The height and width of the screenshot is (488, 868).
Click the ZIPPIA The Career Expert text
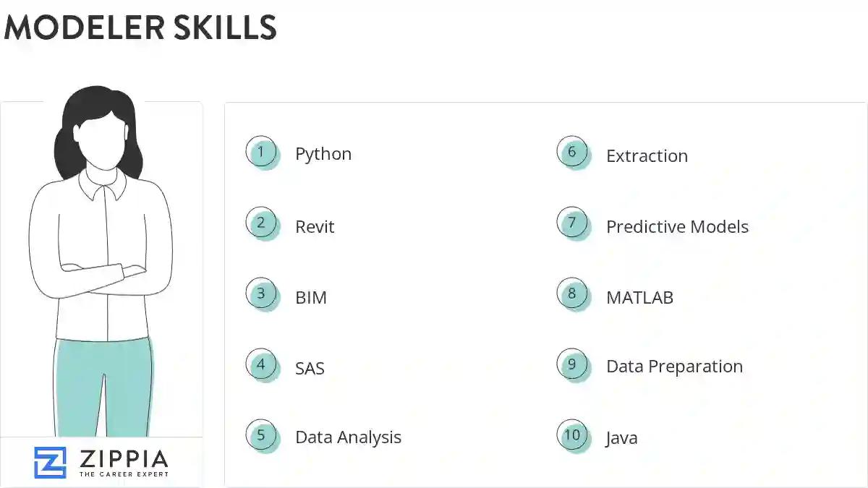coord(123,463)
